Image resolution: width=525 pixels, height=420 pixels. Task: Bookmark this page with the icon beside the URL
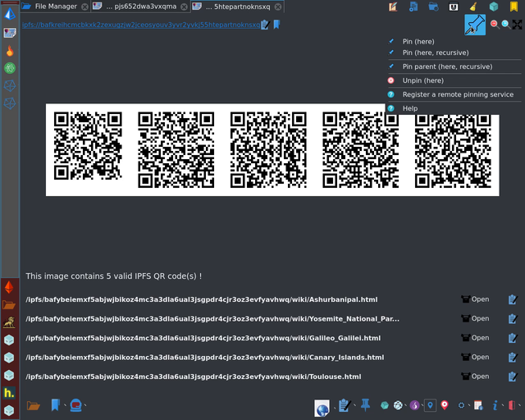[x=276, y=25]
